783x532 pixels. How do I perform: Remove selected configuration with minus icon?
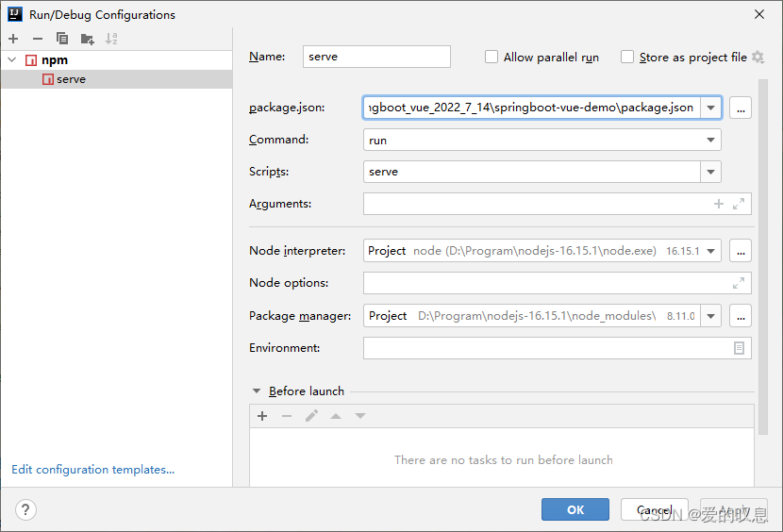point(38,39)
